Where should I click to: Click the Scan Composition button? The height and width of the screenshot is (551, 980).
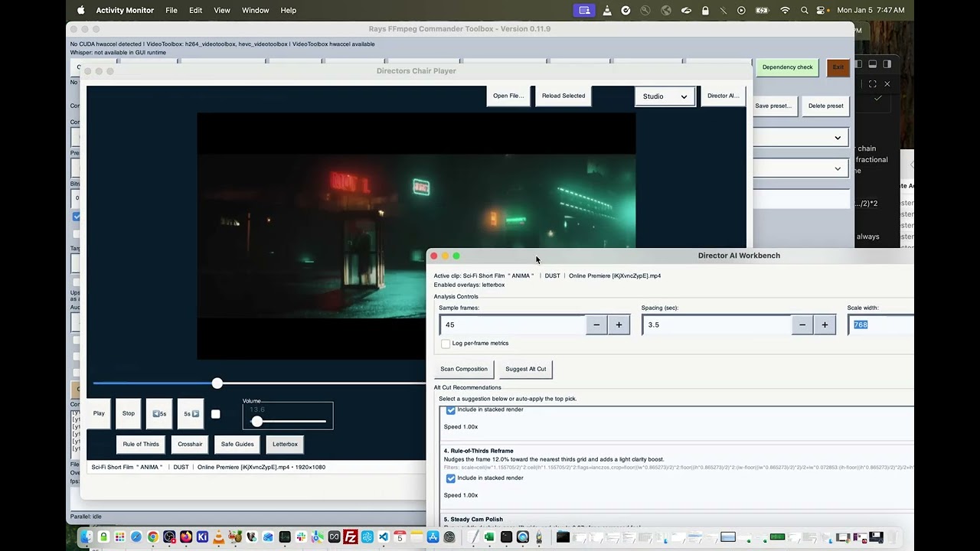(464, 369)
